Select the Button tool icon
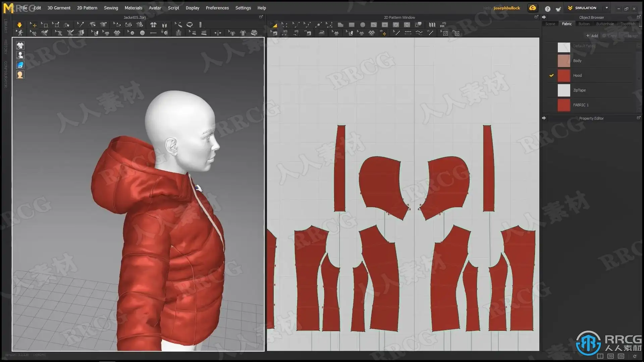Viewport: 644px width, 362px height. (x=142, y=33)
